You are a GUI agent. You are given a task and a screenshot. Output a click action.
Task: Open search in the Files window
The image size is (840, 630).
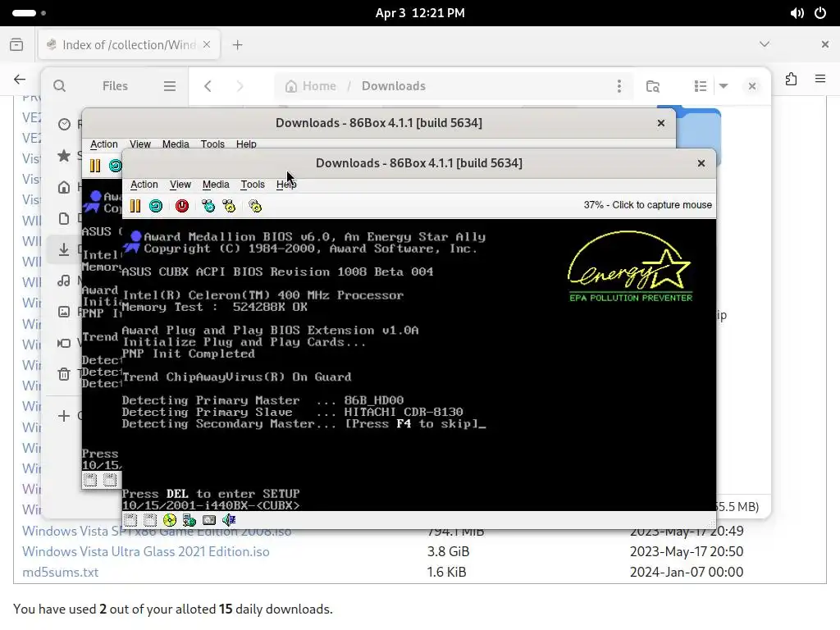pos(59,85)
